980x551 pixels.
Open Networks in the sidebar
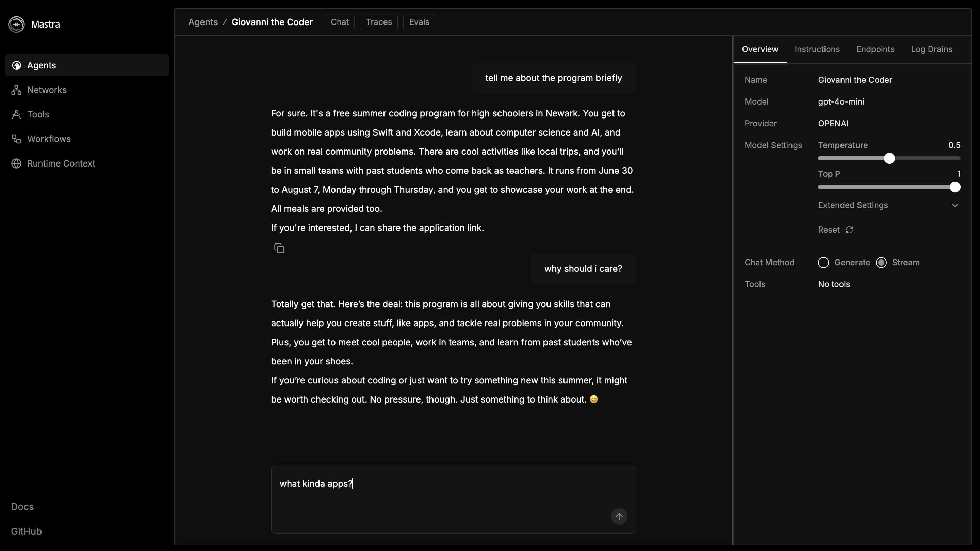(x=87, y=90)
